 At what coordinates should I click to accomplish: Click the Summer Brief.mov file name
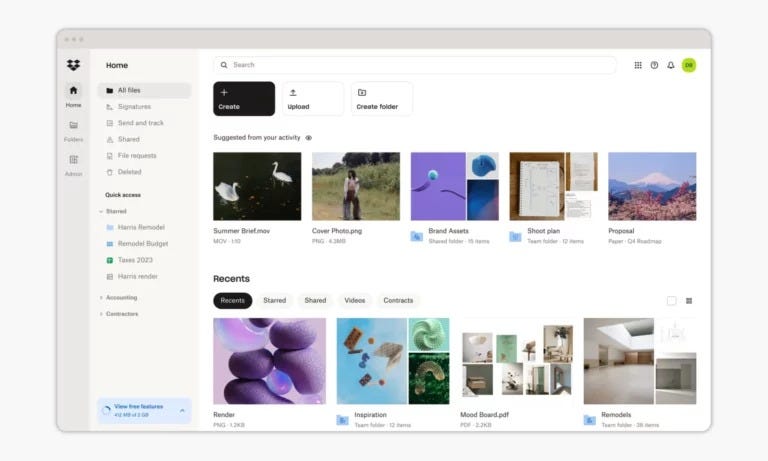coord(241,231)
